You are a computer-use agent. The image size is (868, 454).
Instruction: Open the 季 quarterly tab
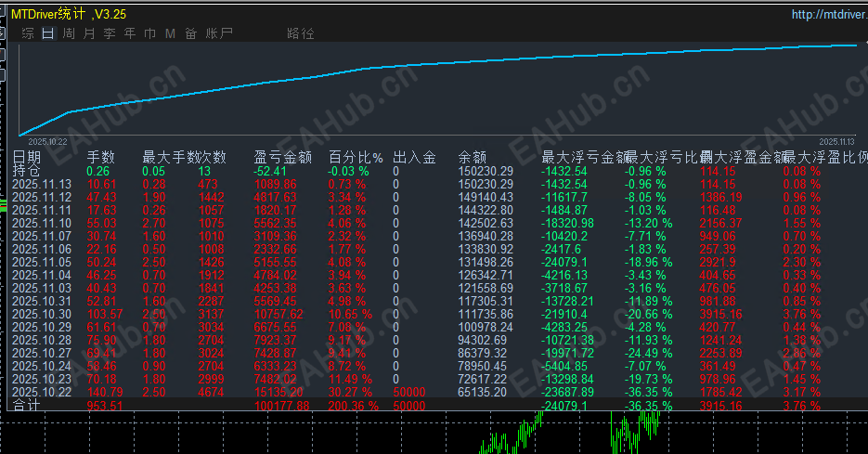[x=110, y=33]
